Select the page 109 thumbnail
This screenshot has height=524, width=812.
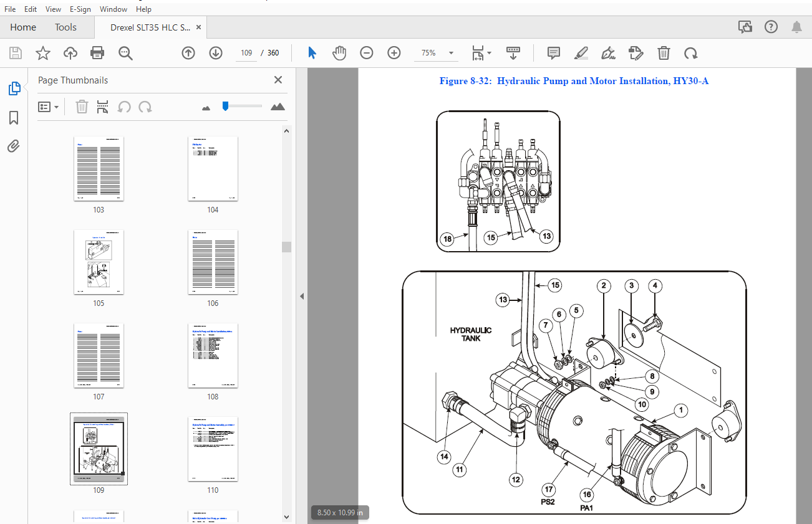[x=99, y=449]
